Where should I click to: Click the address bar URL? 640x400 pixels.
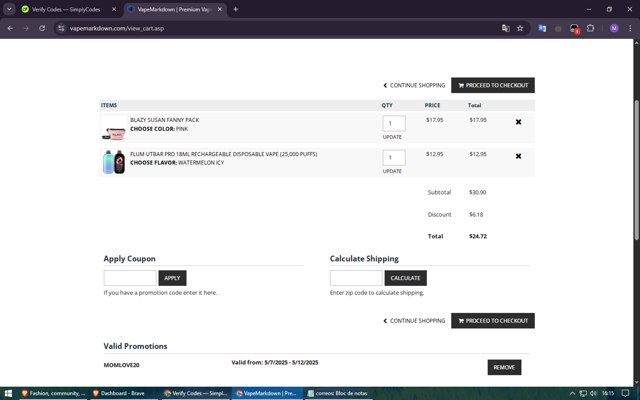point(117,28)
